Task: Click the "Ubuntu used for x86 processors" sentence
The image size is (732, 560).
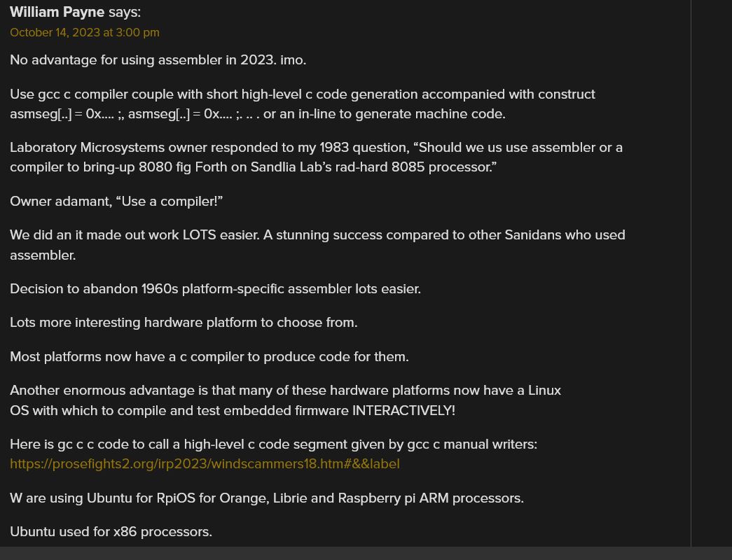Action: point(111,532)
